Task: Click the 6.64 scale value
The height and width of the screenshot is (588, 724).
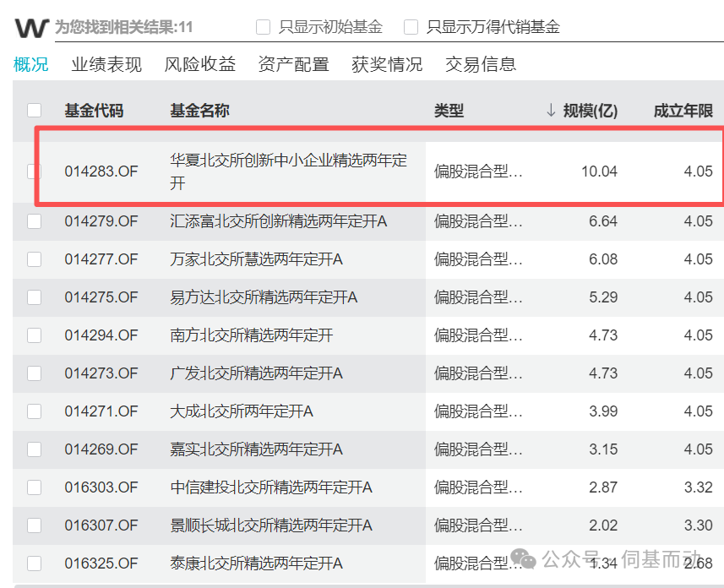Action: (x=603, y=221)
